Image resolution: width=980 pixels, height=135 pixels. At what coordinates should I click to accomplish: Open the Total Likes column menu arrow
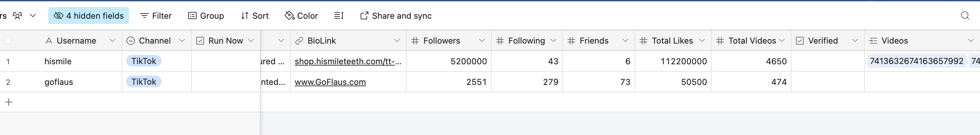[x=702, y=40]
